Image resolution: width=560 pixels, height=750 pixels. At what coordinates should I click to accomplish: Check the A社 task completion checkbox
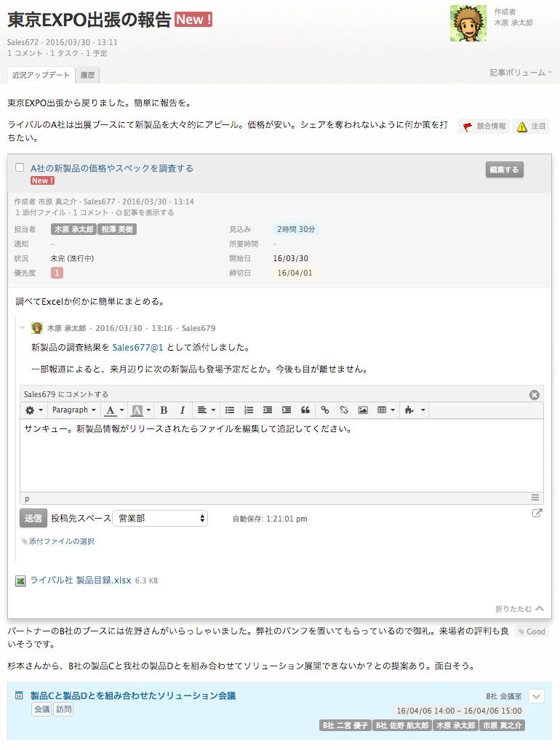20,167
